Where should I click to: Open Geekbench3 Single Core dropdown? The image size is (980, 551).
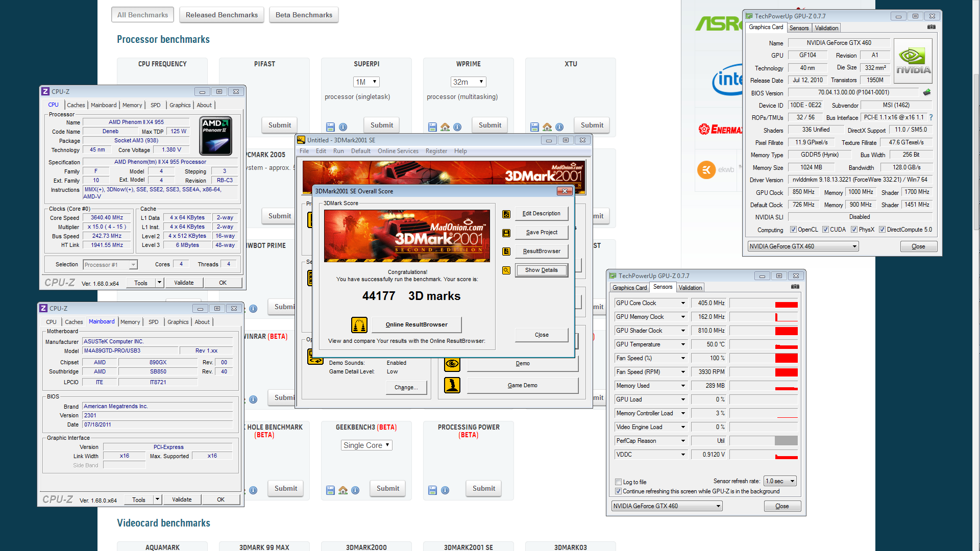[x=366, y=445]
